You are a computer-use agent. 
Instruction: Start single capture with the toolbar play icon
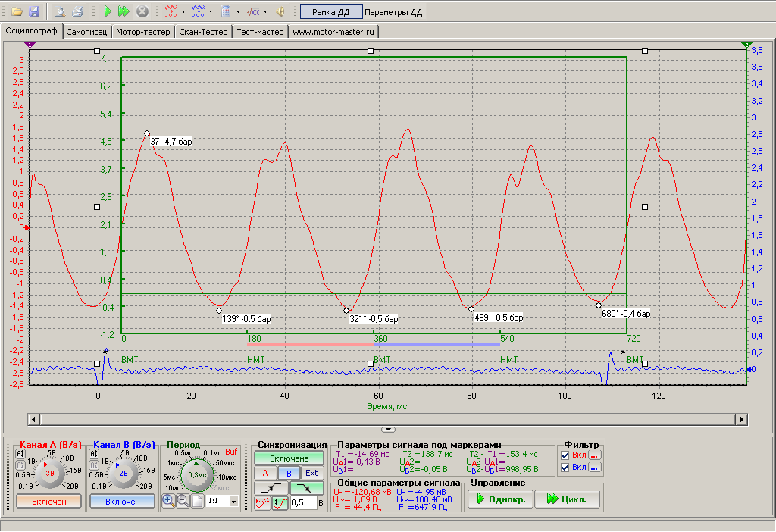(108, 11)
